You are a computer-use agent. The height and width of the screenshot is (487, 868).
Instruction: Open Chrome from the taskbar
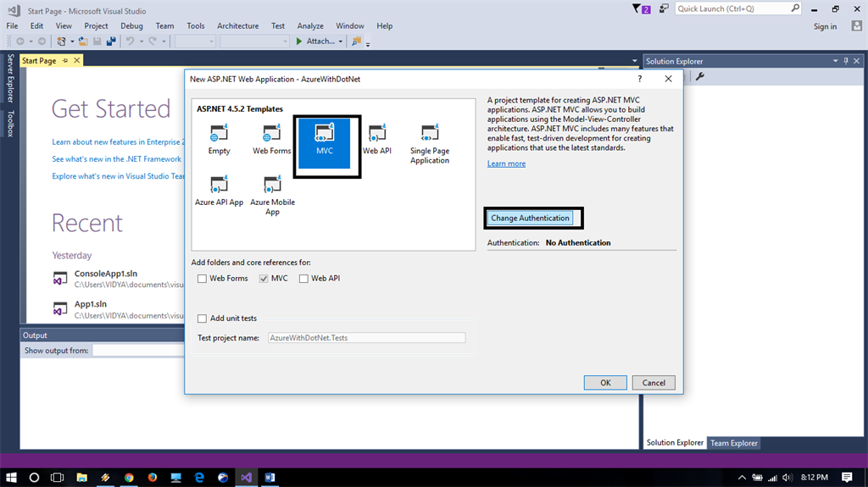129,477
